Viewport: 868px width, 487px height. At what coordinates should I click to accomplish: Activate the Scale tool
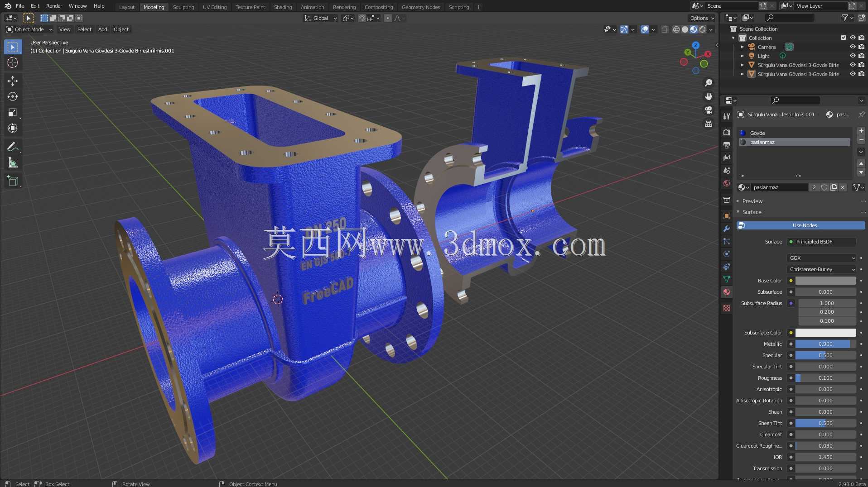[13, 113]
